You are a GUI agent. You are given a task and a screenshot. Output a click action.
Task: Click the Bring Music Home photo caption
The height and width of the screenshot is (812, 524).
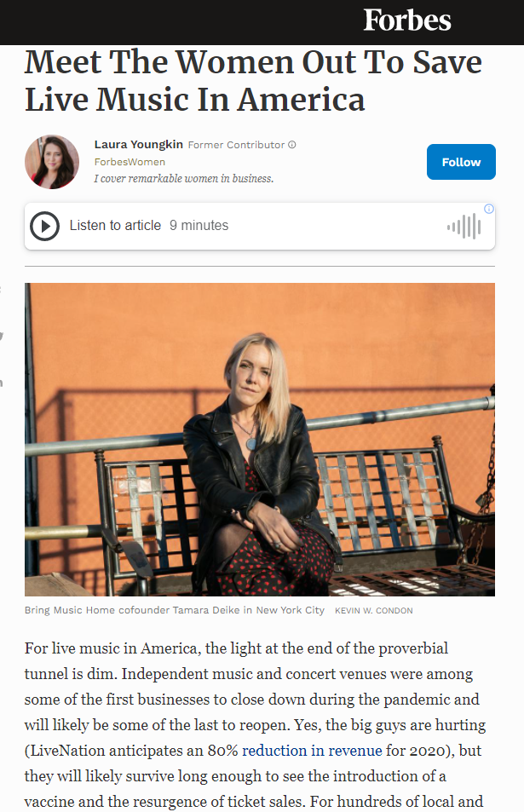(x=175, y=610)
